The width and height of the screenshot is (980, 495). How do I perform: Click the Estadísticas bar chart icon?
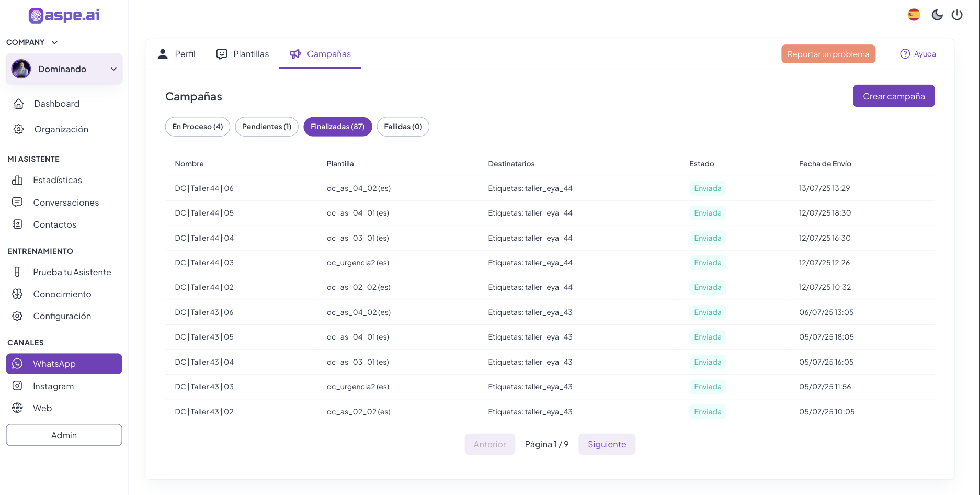click(17, 180)
